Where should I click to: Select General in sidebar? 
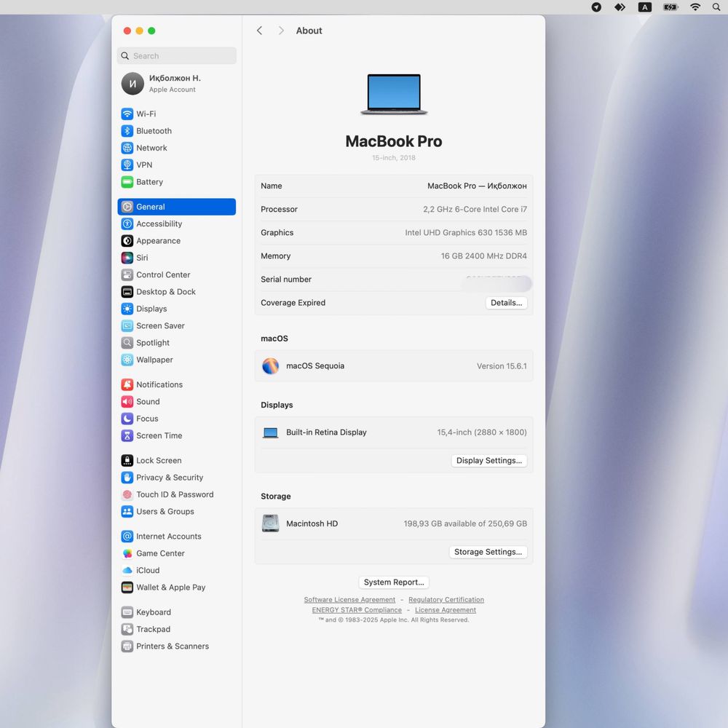[176, 207]
